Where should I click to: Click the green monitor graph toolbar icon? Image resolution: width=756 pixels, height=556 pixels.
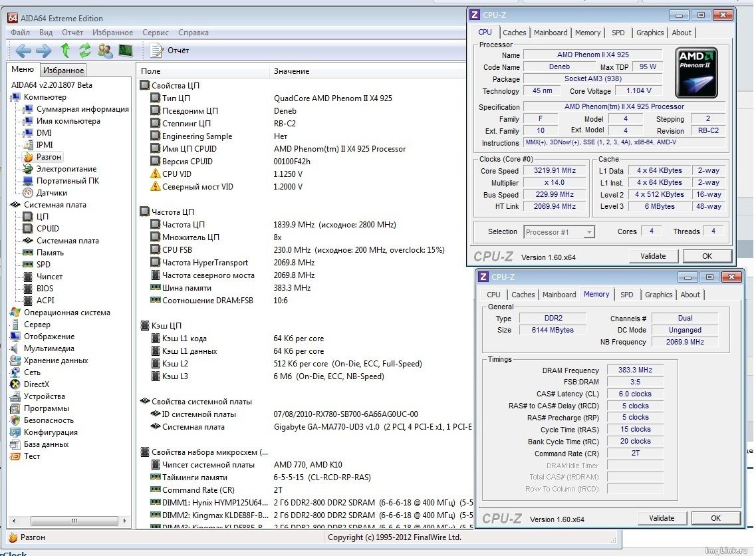point(126,50)
